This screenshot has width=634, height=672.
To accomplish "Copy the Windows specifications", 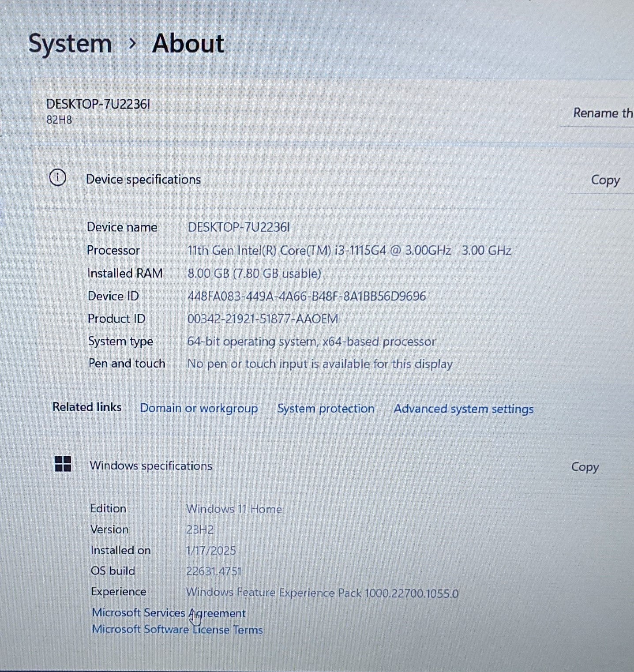I will [585, 467].
